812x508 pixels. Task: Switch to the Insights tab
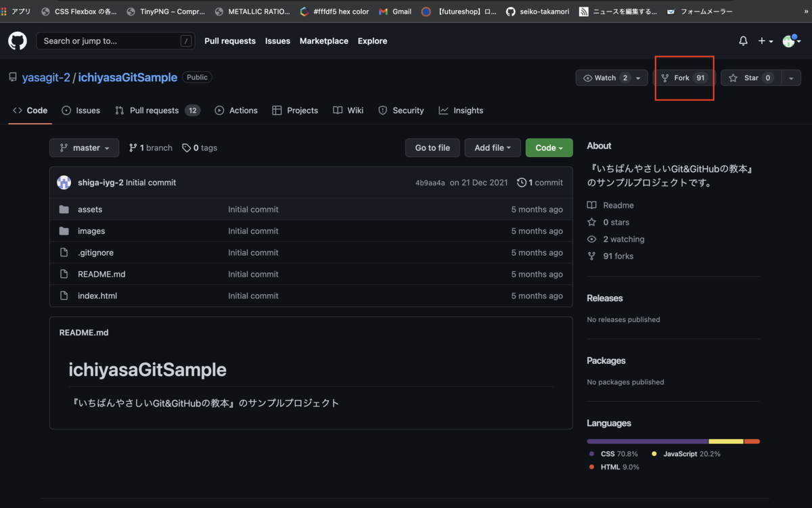pos(461,110)
